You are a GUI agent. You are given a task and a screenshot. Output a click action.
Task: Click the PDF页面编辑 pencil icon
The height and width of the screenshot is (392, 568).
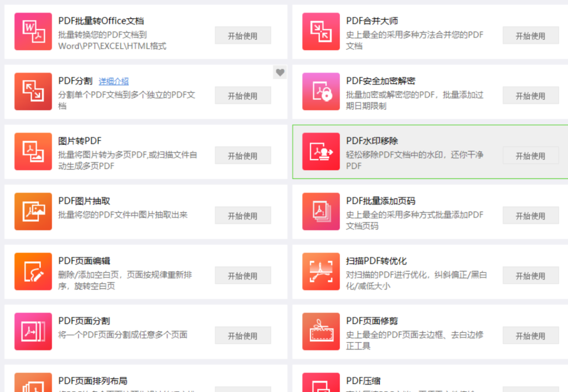click(33, 272)
